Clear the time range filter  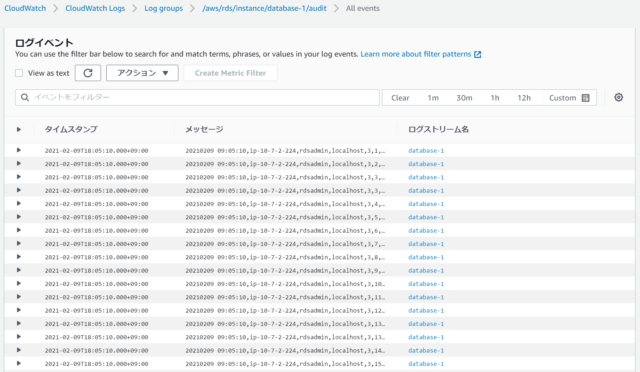click(x=400, y=98)
